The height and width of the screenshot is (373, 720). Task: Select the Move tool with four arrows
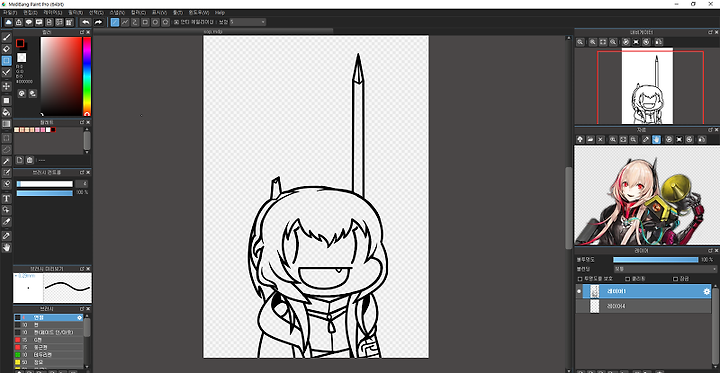[x=6, y=86]
